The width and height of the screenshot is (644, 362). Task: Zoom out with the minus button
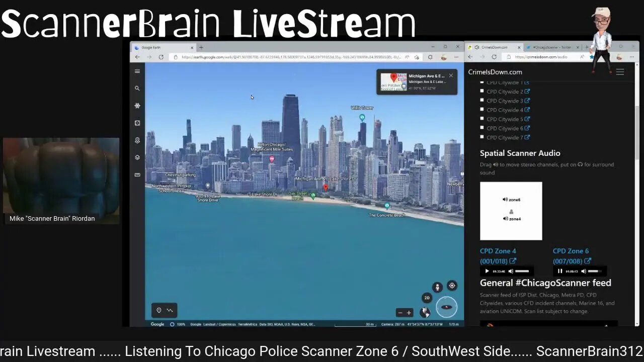(x=400, y=313)
